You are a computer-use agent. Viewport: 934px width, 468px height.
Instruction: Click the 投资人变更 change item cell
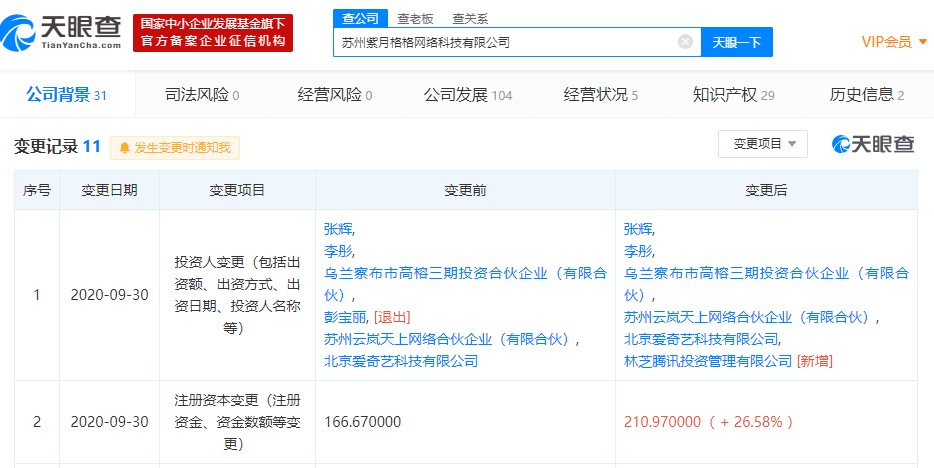pos(237,295)
